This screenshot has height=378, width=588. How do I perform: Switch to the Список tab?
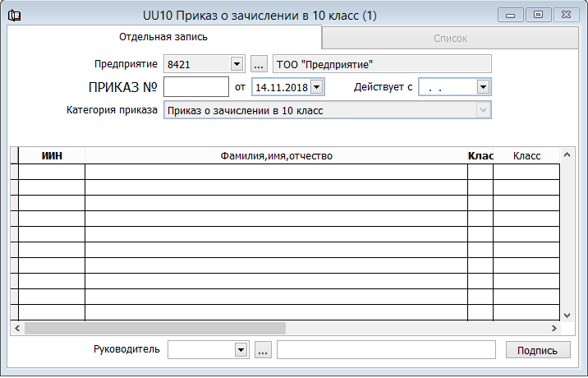click(450, 38)
